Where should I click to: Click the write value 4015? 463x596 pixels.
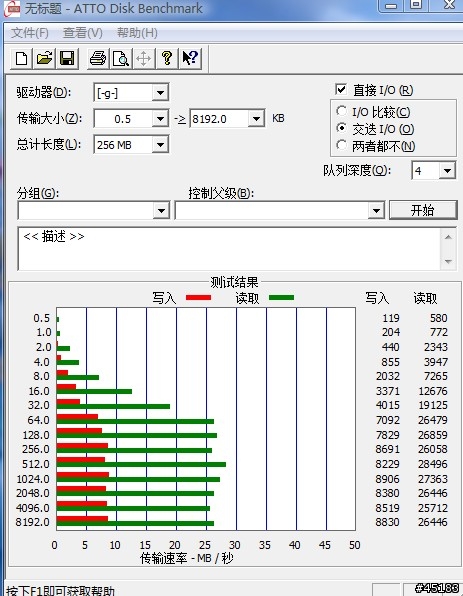click(387, 405)
